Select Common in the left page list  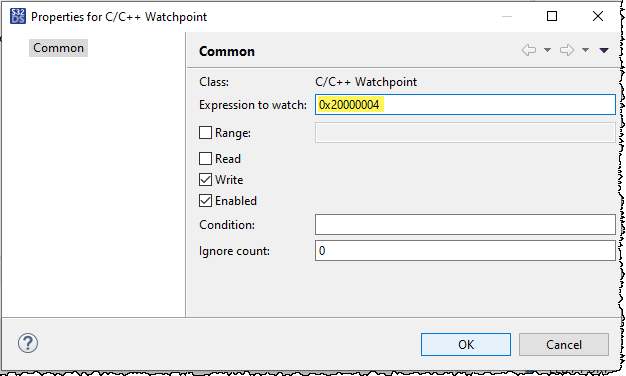[x=58, y=48]
